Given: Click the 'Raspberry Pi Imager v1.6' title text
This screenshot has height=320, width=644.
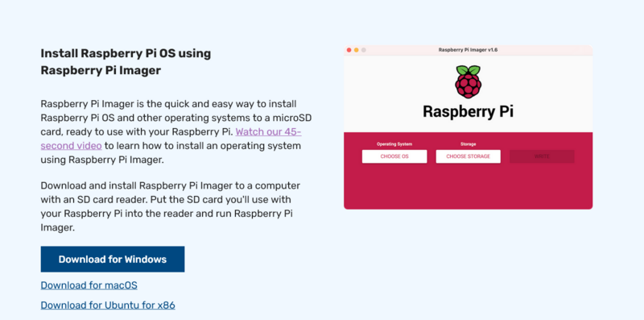Looking at the screenshot, I should (469, 50).
